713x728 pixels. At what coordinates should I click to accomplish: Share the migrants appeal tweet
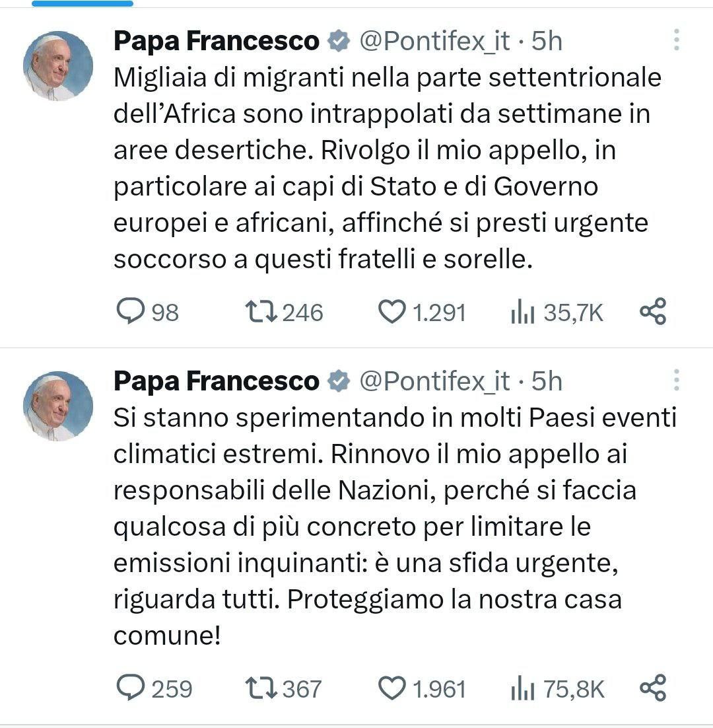[x=653, y=312]
